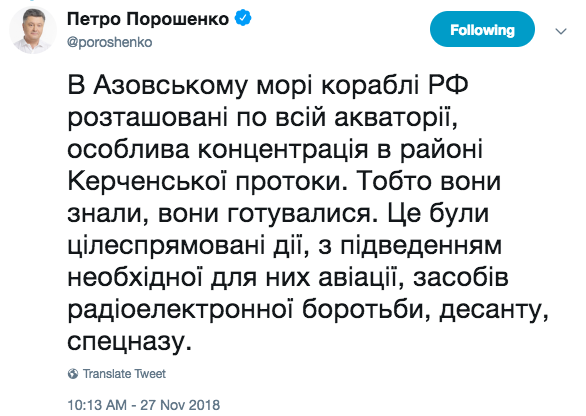The image size is (586, 416).
Task: Visit the @poroshenko handle link
Action: [x=110, y=42]
